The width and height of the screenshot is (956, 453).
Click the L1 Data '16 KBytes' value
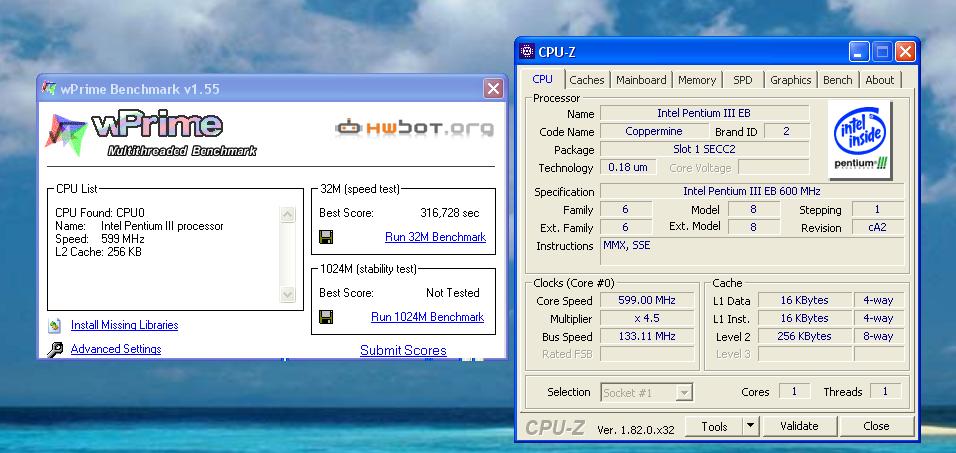coord(804,301)
